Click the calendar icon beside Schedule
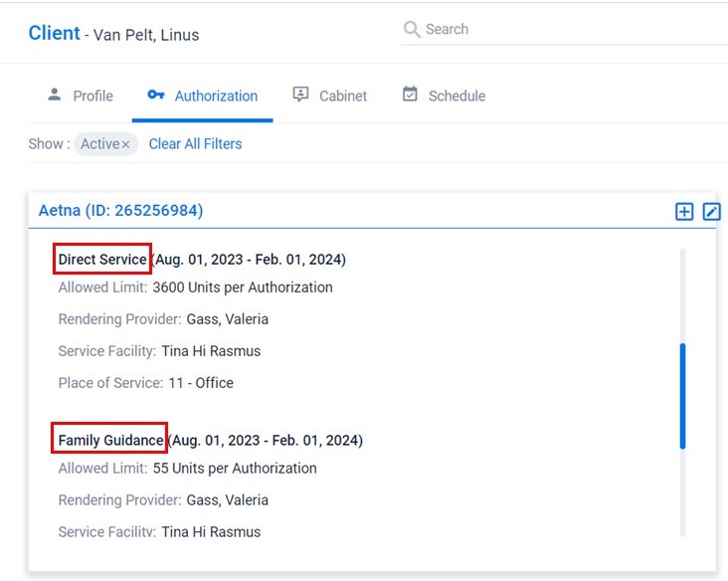 410,95
